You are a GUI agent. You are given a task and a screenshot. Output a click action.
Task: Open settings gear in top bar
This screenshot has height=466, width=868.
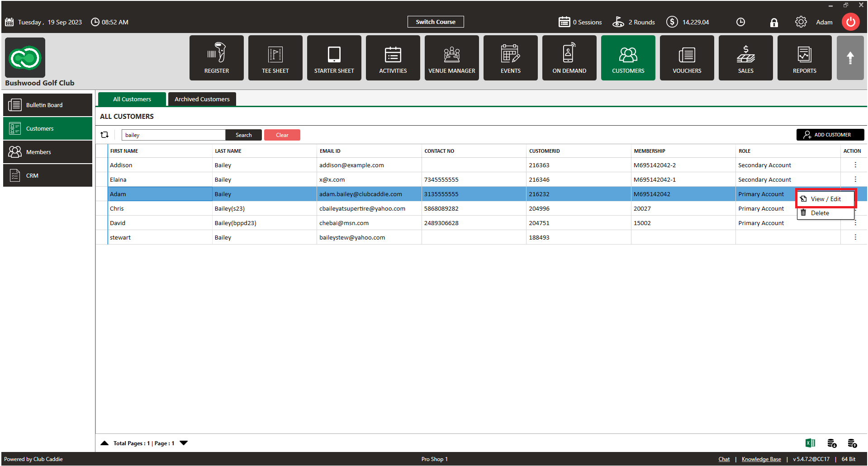tap(801, 22)
